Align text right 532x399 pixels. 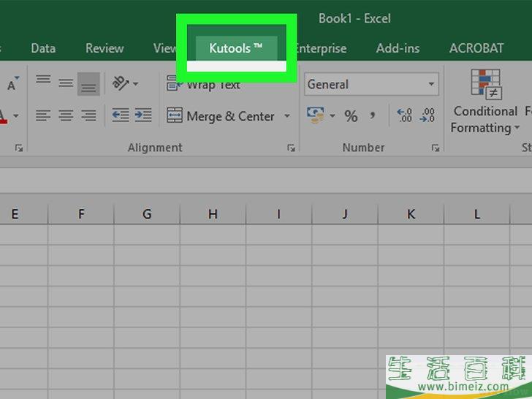[x=88, y=115]
